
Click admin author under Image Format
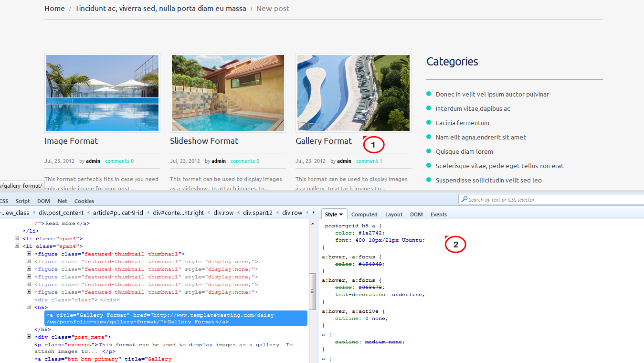[93, 161]
